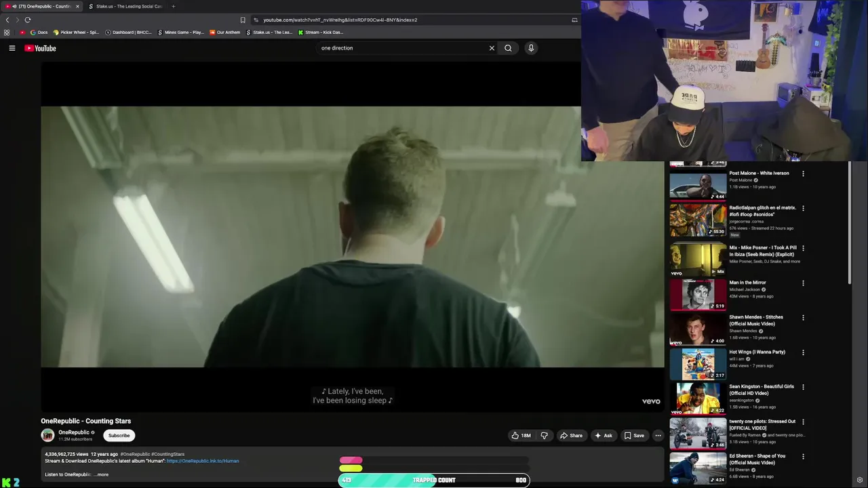Open OneRepublic channel name link

(x=74, y=432)
